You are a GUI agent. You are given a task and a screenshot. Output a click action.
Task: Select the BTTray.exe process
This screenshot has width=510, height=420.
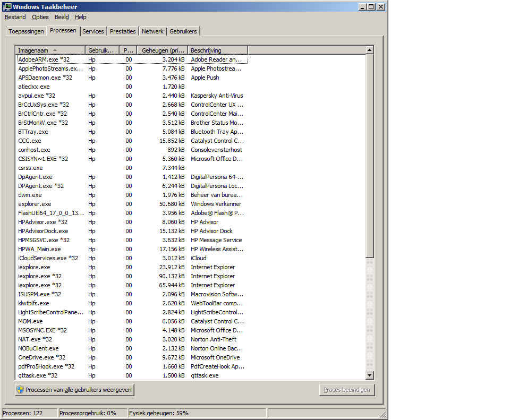point(132,132)
